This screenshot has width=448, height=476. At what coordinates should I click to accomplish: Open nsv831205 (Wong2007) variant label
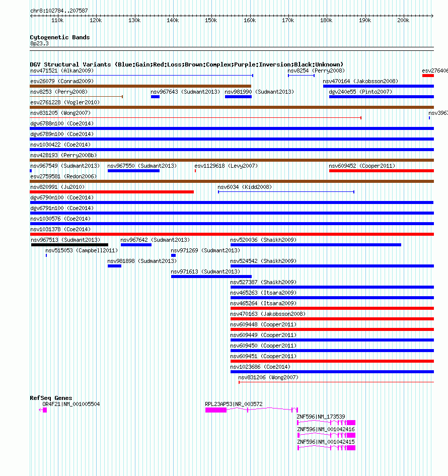pos(60,113)
